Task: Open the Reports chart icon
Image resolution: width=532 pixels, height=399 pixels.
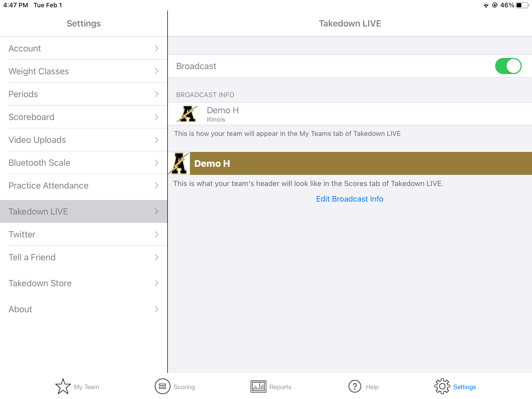Action: pos(258,387)
